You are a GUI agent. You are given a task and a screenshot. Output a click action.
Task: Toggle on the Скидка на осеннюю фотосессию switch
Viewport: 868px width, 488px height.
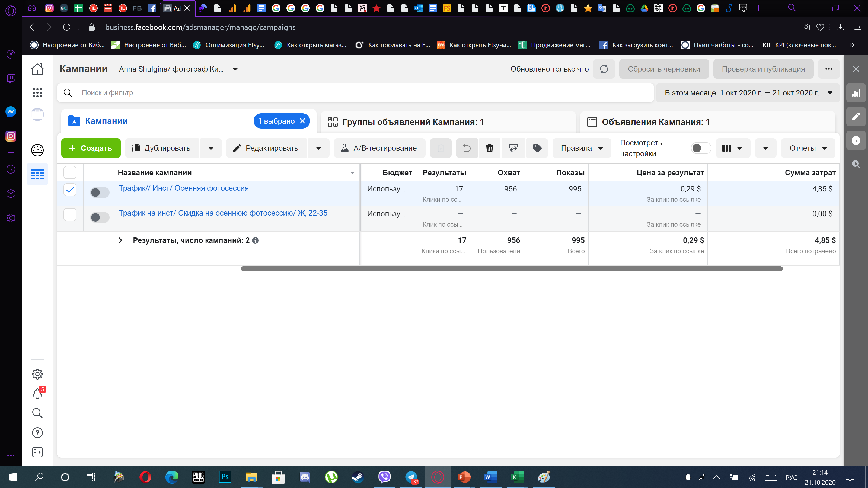100,217
